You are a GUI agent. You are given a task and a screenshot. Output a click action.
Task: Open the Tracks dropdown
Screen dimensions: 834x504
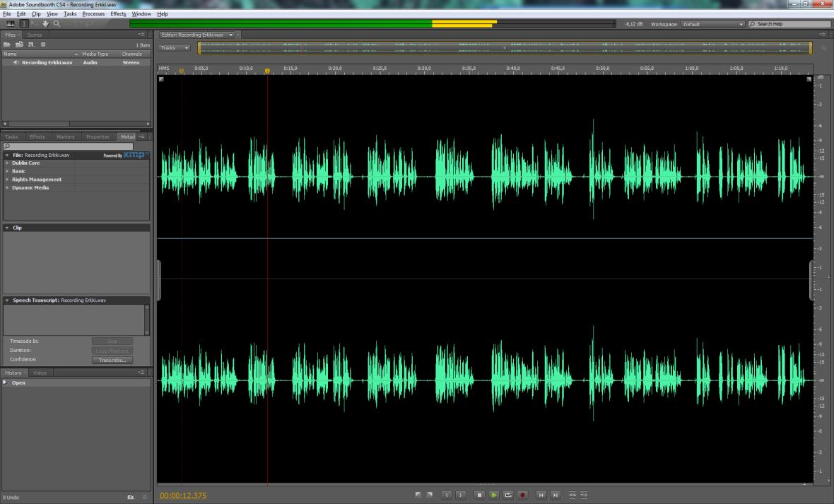tap(175, 48)
